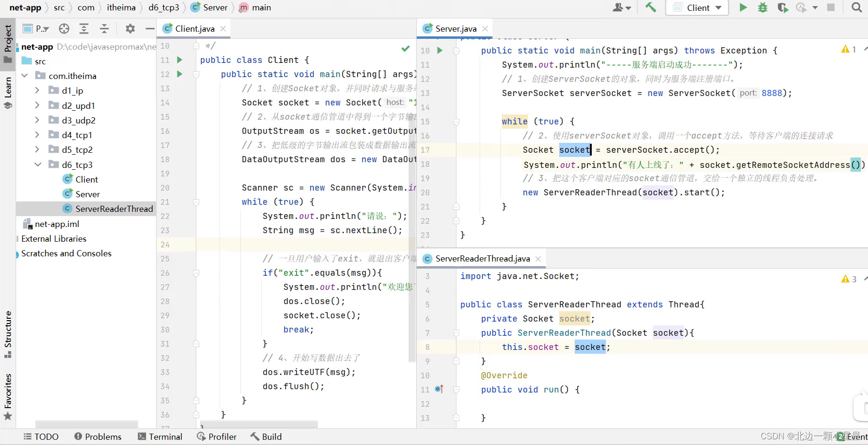Select ServerReaderThread in project tree
868x445 pixels.
(x=114, y=209)
